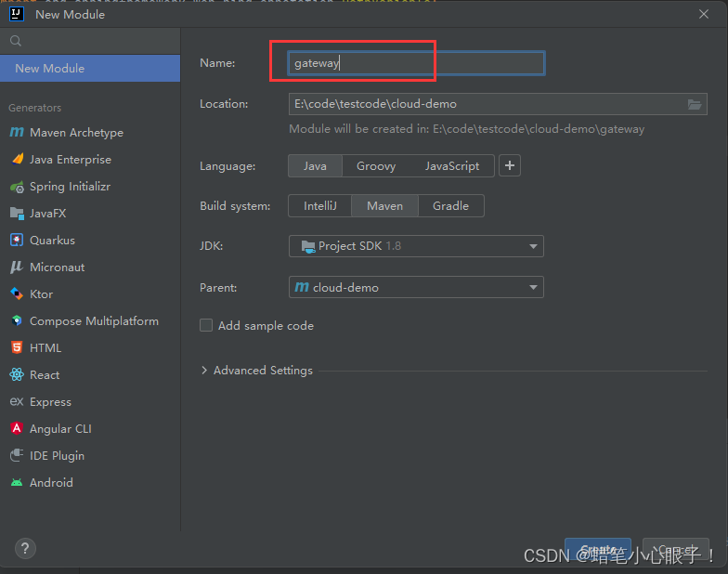Select Java as the language

316,165
